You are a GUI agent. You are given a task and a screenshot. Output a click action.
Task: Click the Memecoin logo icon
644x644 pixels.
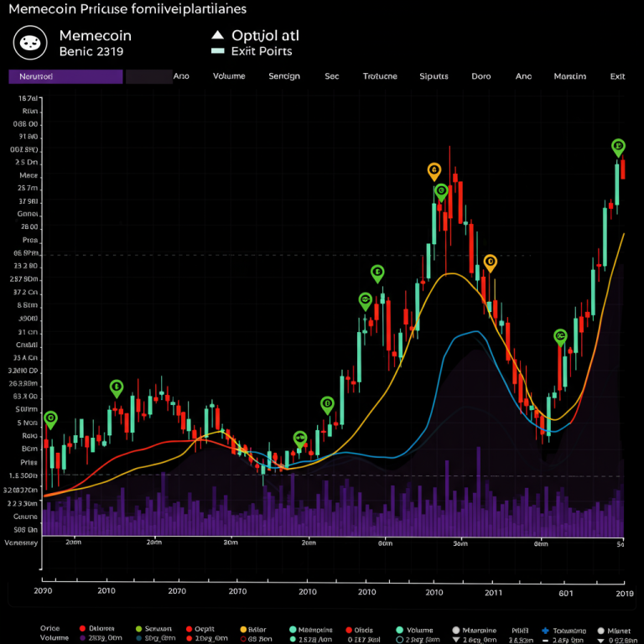(31, 43)
